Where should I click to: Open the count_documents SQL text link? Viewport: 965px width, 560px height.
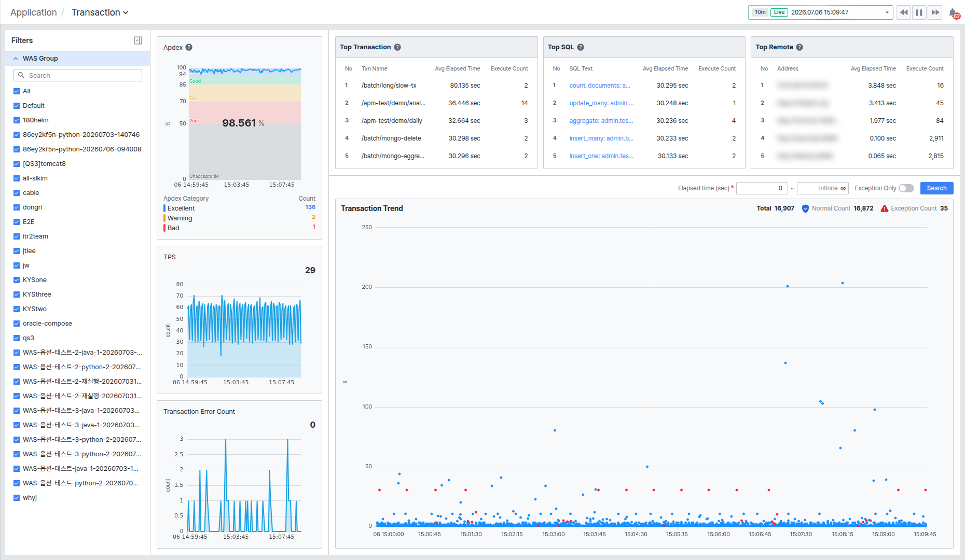pos(600,86)
